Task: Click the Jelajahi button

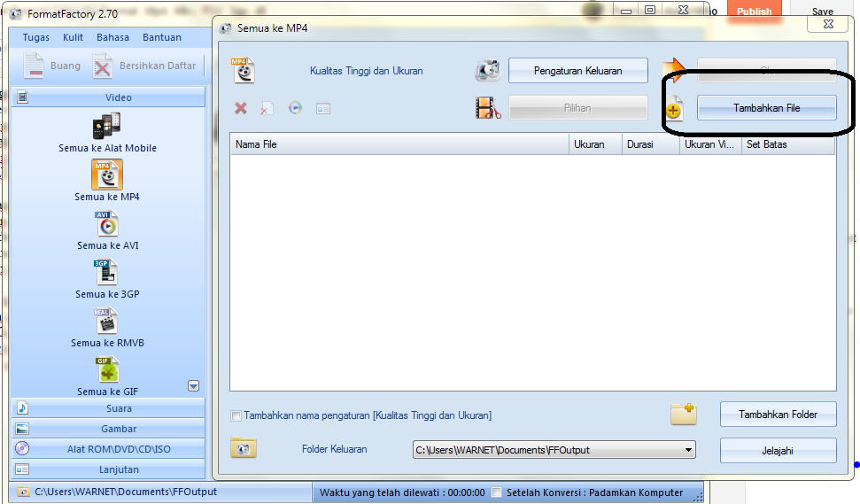Action: coord(779,451)
